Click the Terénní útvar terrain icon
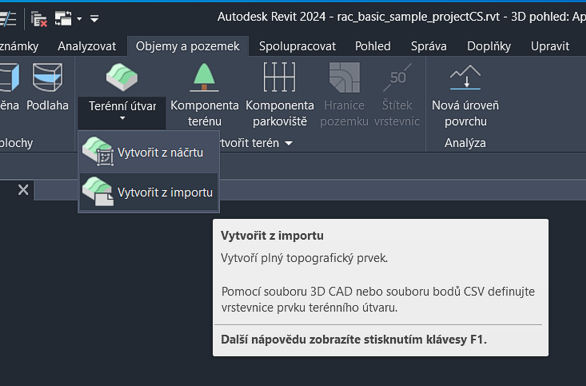The width and height of the screenshot is (586, 386). click(x=122, y=77)
